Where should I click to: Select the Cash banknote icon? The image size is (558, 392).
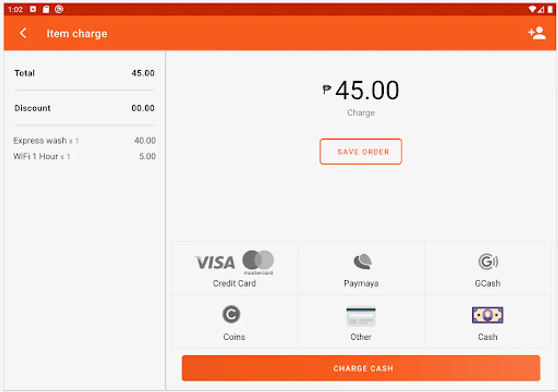click(487, 315)
